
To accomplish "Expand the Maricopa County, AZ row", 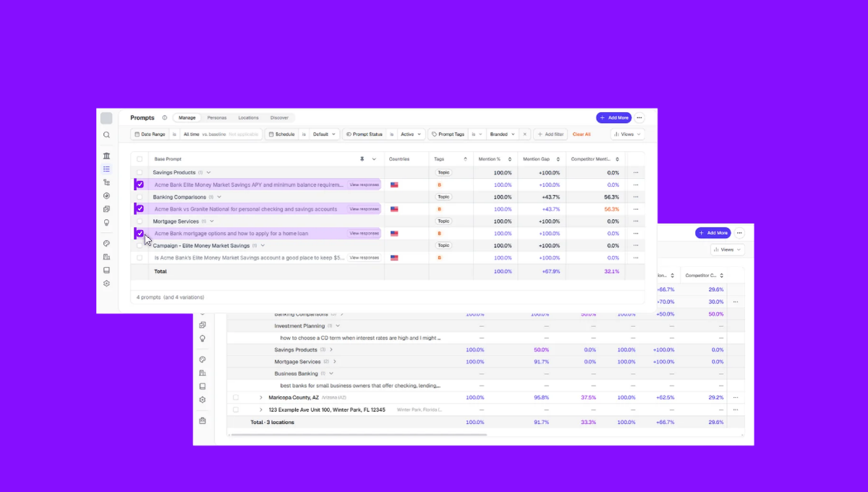I will point(261,397).
